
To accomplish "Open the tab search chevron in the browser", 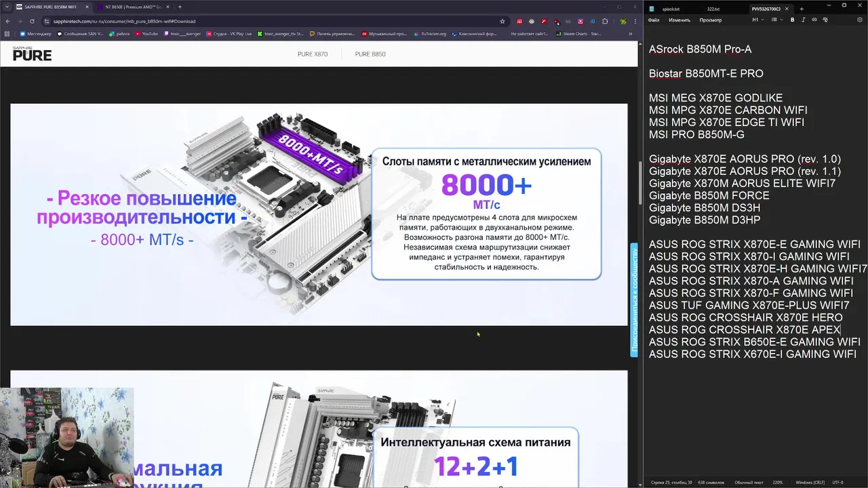I will pyautogui.click(x=7, y=7).
